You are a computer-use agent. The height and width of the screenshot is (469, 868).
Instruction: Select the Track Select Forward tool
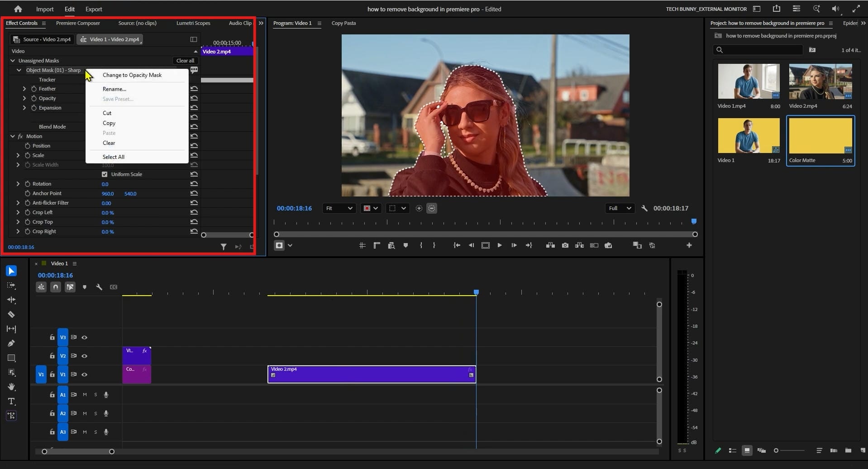pos(11,285)
